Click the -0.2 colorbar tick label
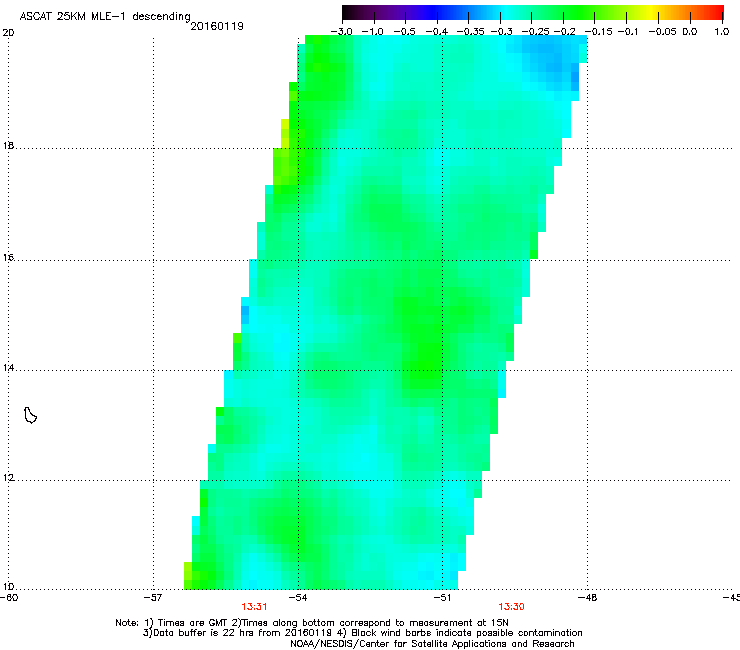This screenshot has width=740, height=650. click(x=564, y=32)
